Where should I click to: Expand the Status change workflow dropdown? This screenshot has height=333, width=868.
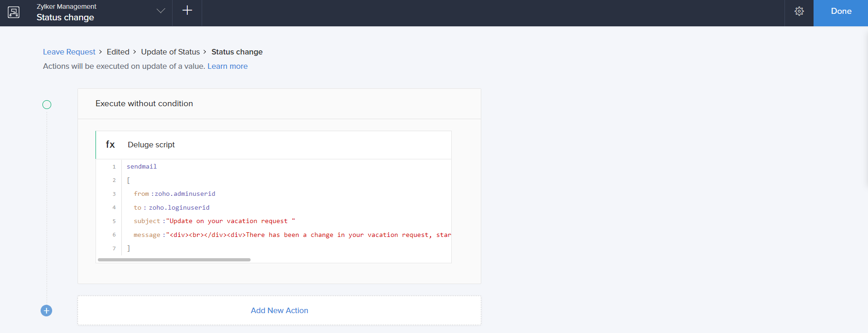click(x=161, y=11)
